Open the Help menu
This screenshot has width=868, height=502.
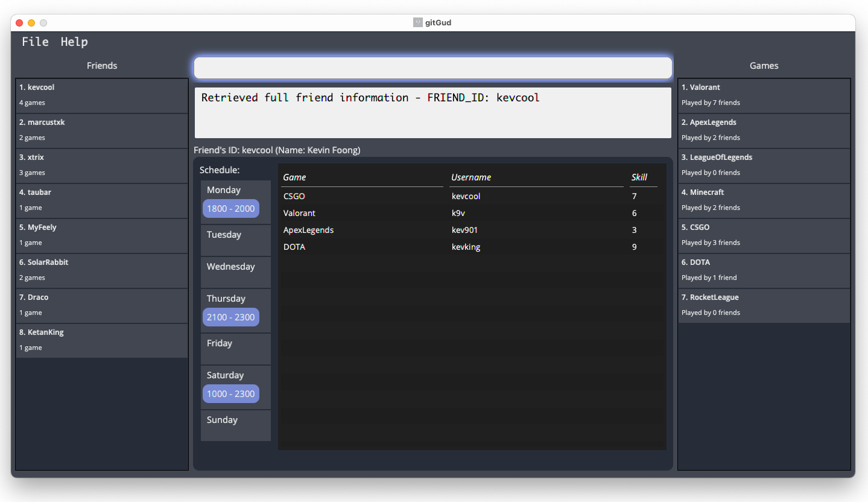pyautogui.click(x=74, y=42)
